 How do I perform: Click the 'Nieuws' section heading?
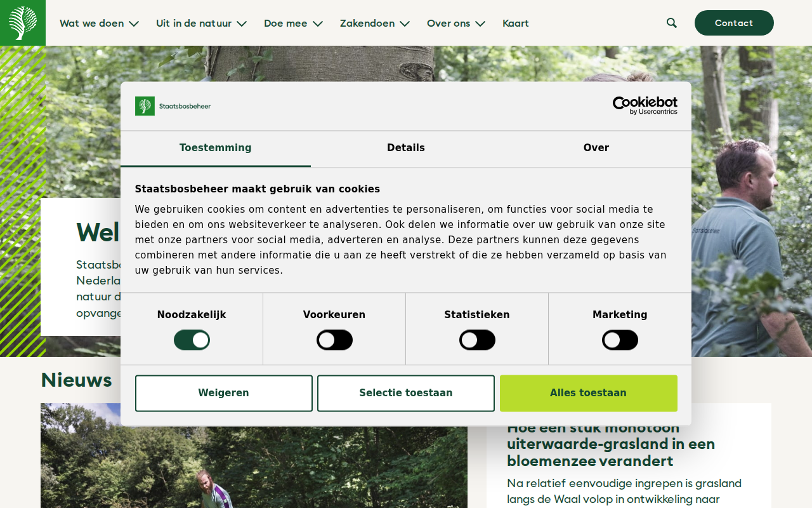(76, 380)
